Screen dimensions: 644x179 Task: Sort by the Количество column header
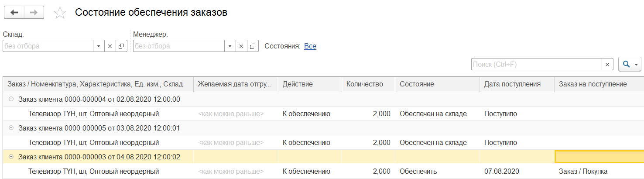click(x=365, y=84)
